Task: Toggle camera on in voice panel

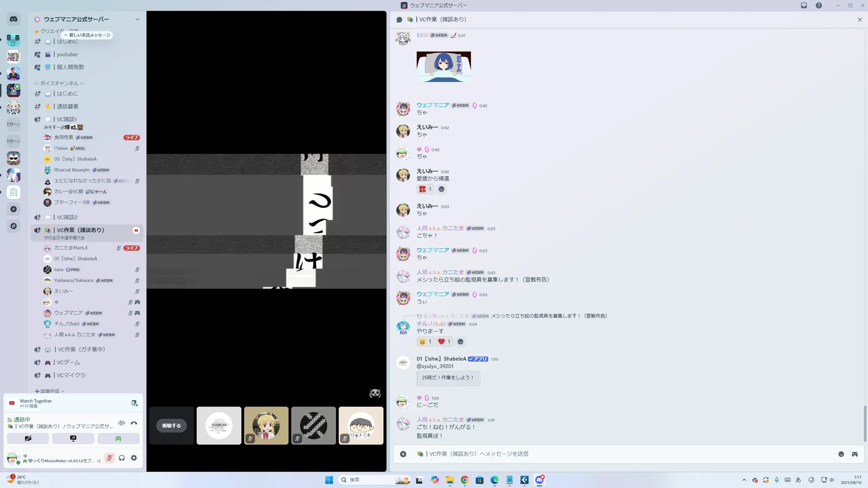Action: (x=28, y=439)
